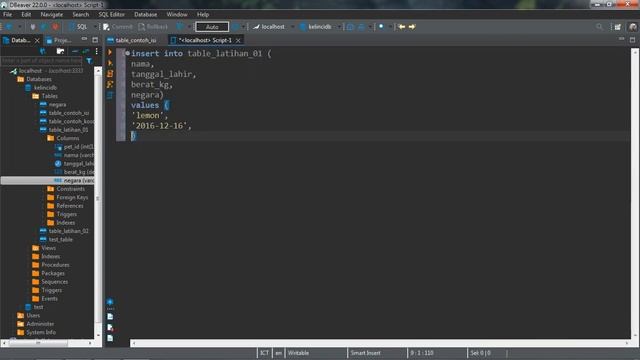
Task: Select Procedures folder
Action: pyautogui.click(x=51, y=265)
